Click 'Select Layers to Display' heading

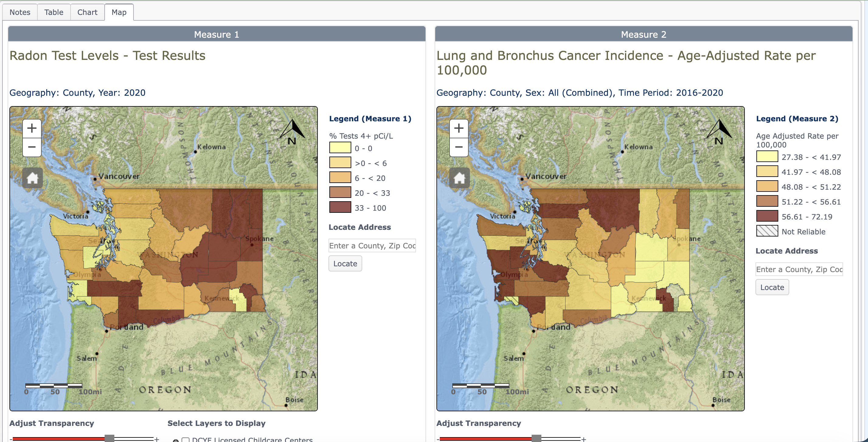click(216, 423)
